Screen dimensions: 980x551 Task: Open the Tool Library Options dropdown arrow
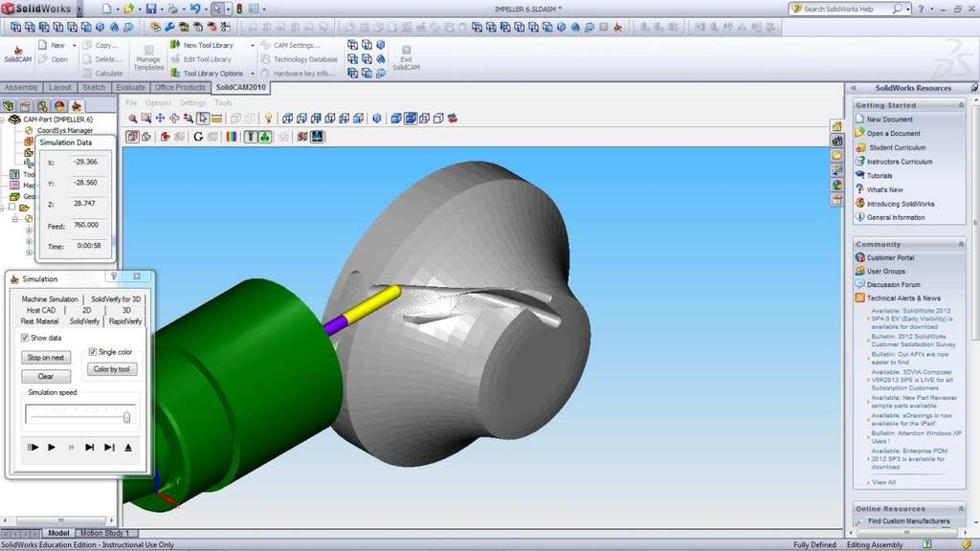click(x=253, y=74)
